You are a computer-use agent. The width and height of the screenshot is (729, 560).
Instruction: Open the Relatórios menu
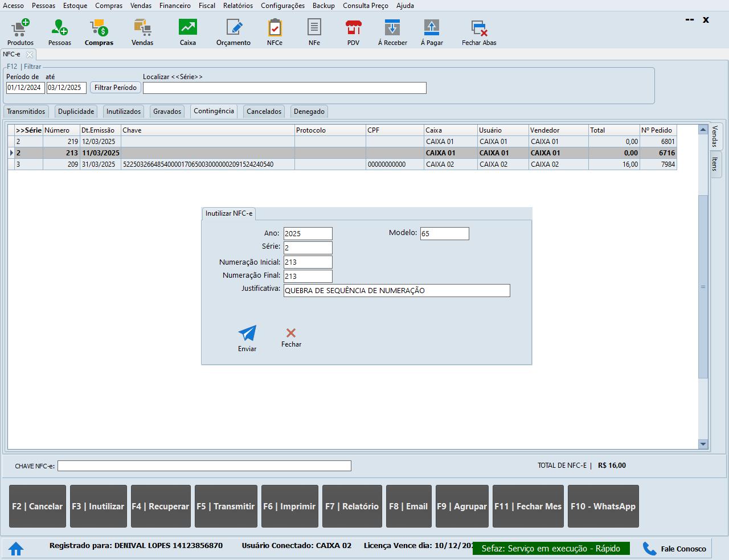pos(238,6)
